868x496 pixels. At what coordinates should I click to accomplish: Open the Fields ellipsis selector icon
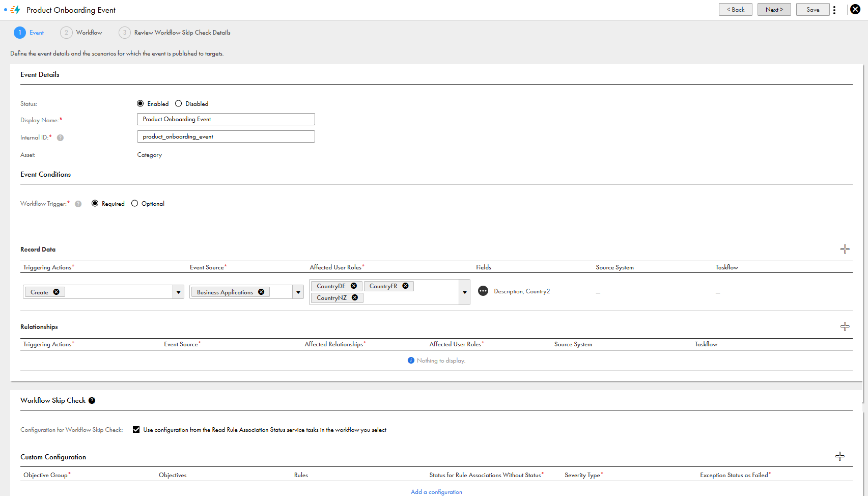483,291
